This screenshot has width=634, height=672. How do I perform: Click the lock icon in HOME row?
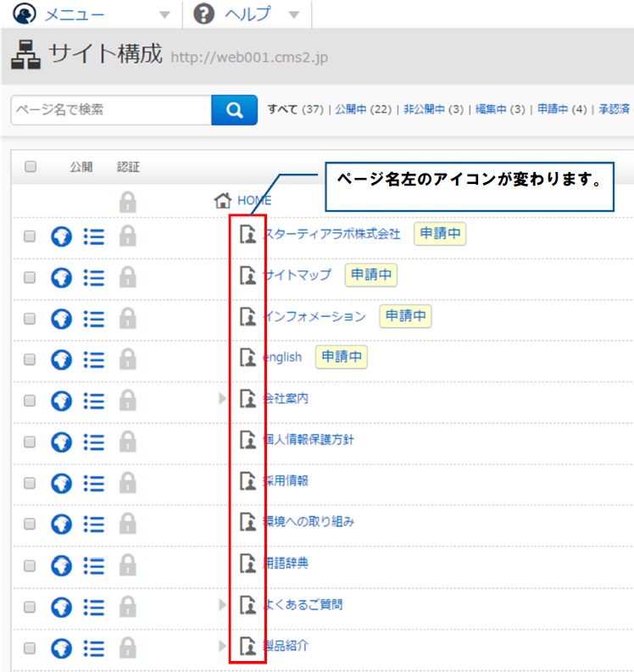(x=128, y=202)
